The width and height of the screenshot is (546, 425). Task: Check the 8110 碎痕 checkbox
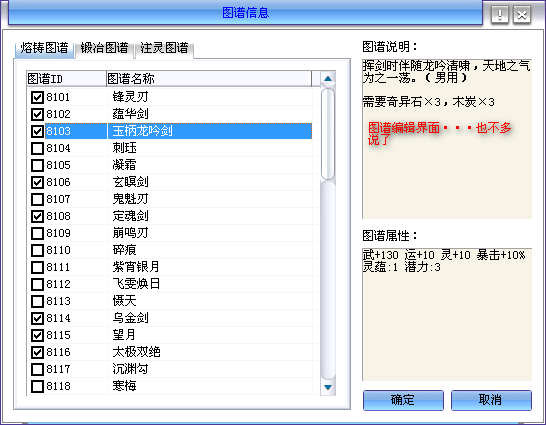[37, 250]
